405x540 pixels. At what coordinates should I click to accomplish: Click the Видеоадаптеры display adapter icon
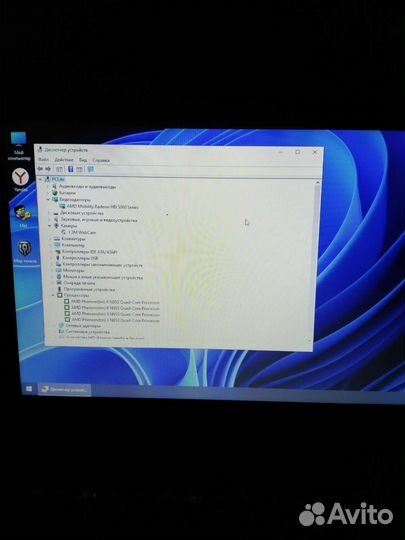[55, 199]
